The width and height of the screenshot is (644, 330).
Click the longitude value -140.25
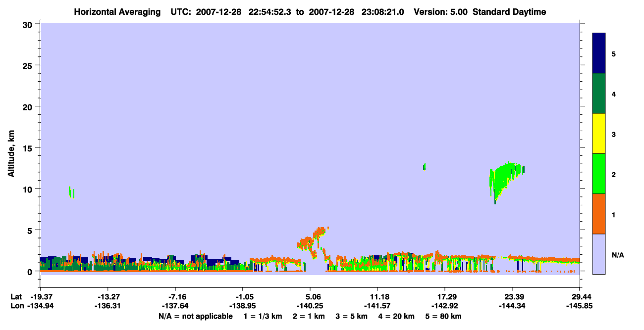pyautogui.click(x=310, y=306)
